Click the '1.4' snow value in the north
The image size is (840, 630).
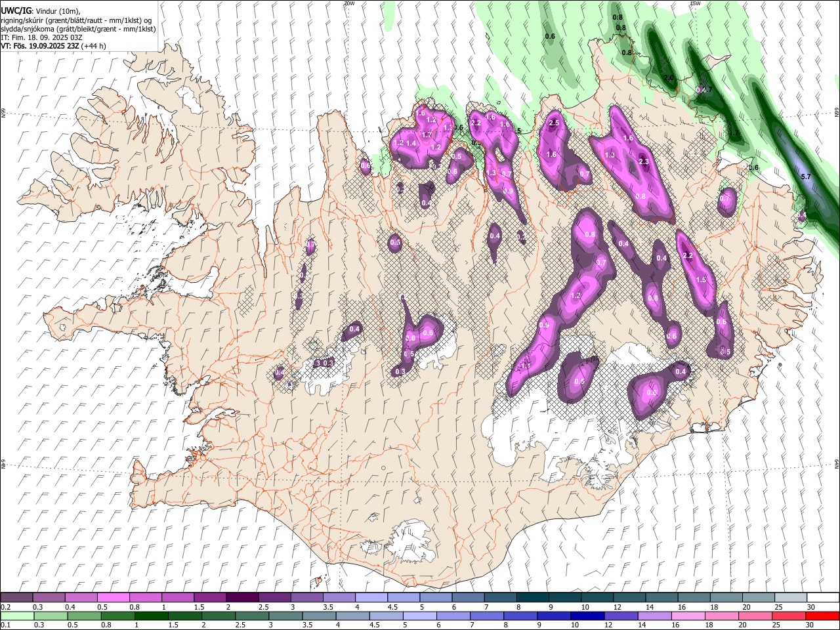411,143
